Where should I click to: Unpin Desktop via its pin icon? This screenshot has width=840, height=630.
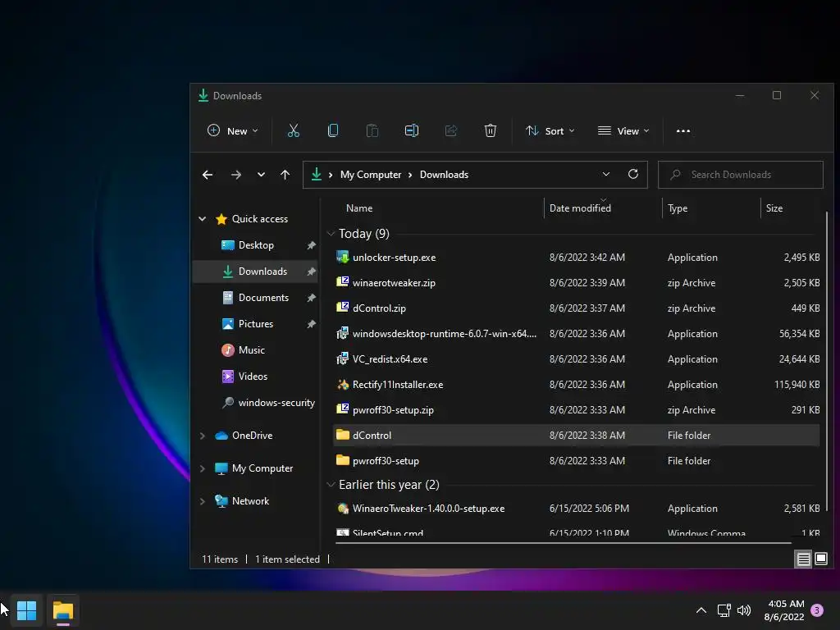coord(311,245)
